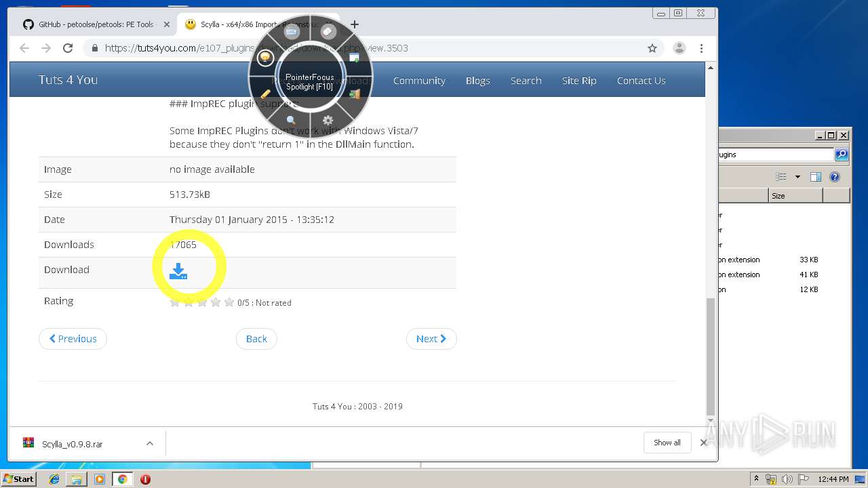The width and height of the screenshot is (868, 488).
Task: Click the Back button
Action: pos(256,339)
